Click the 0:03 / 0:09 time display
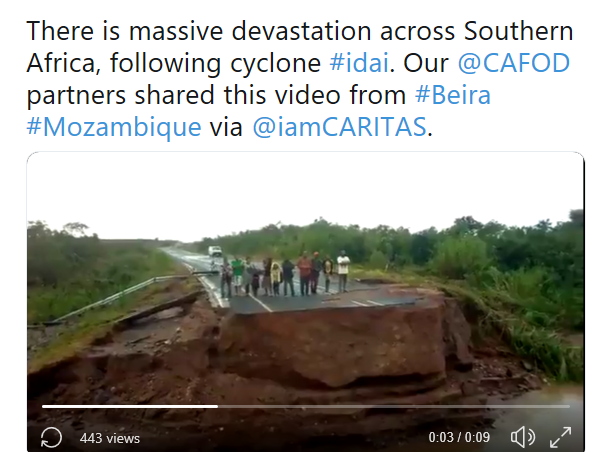 click(459, 437)
